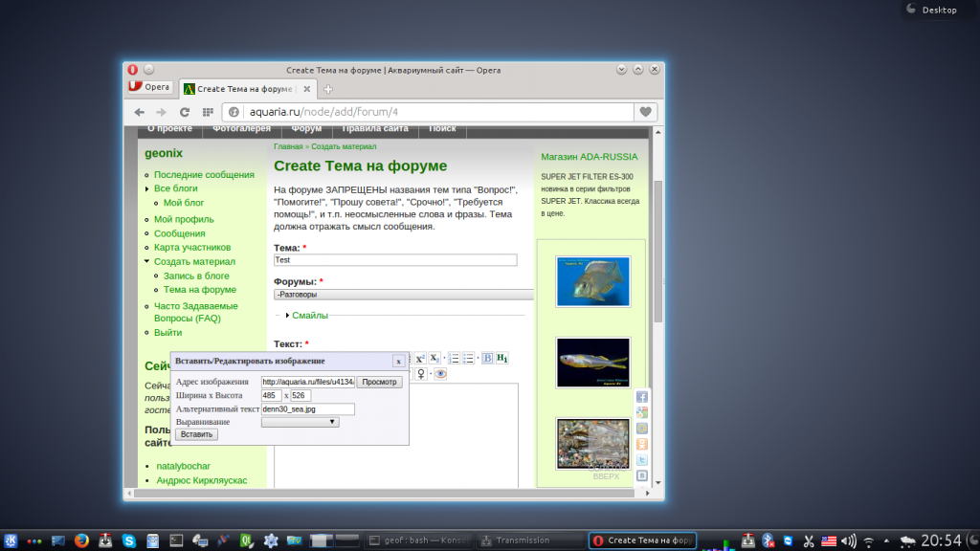
Task: Click the Альтернативный текст input field
Action: tap(307, 409)
